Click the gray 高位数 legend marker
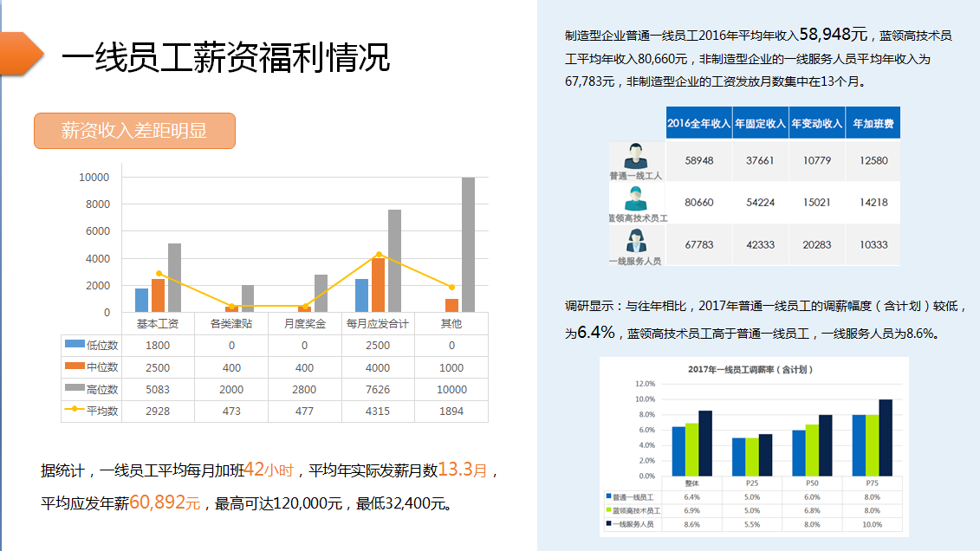980x551 pixels. click(75, 390)
